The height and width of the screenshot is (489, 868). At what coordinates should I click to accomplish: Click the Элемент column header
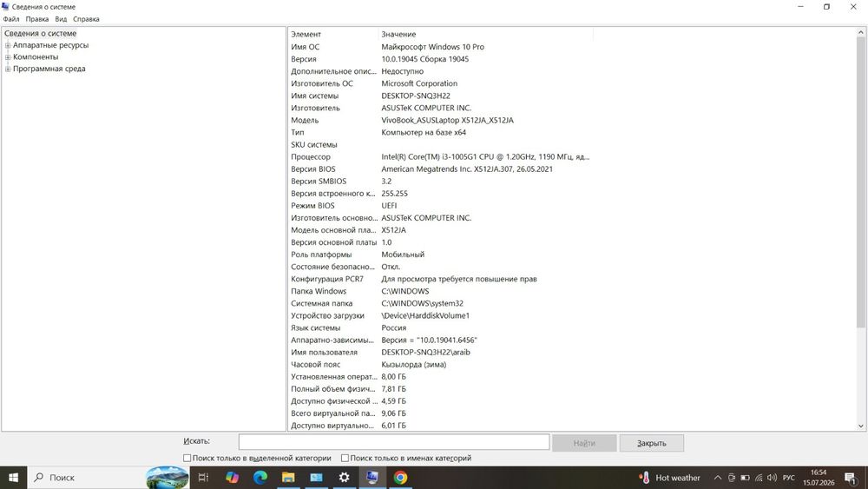tap(334, 35)
